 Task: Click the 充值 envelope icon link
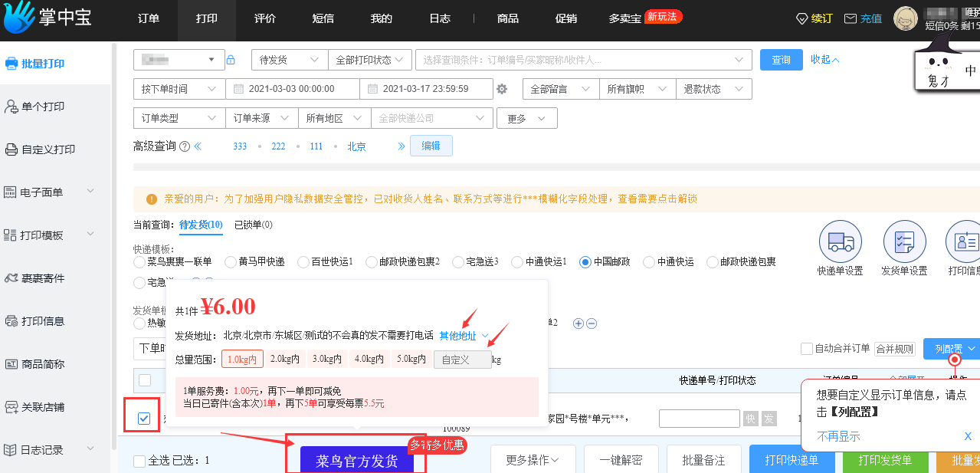863,18
